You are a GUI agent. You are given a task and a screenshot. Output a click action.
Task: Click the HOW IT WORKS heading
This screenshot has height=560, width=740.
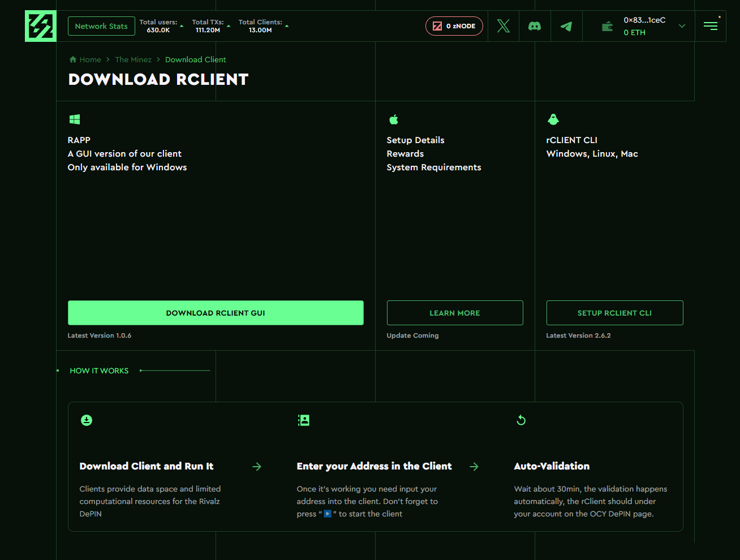pyautogui.click(x=99, y=371)
